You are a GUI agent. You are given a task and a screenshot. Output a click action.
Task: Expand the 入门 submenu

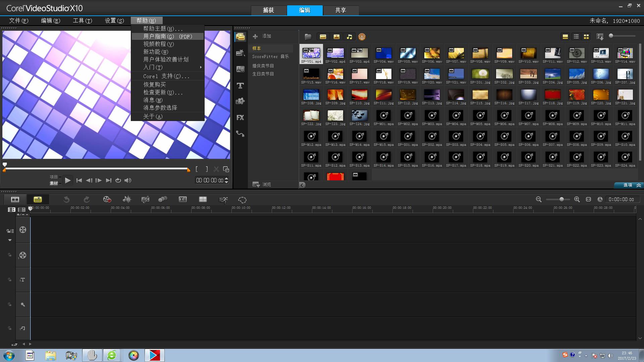click(168, 67)
